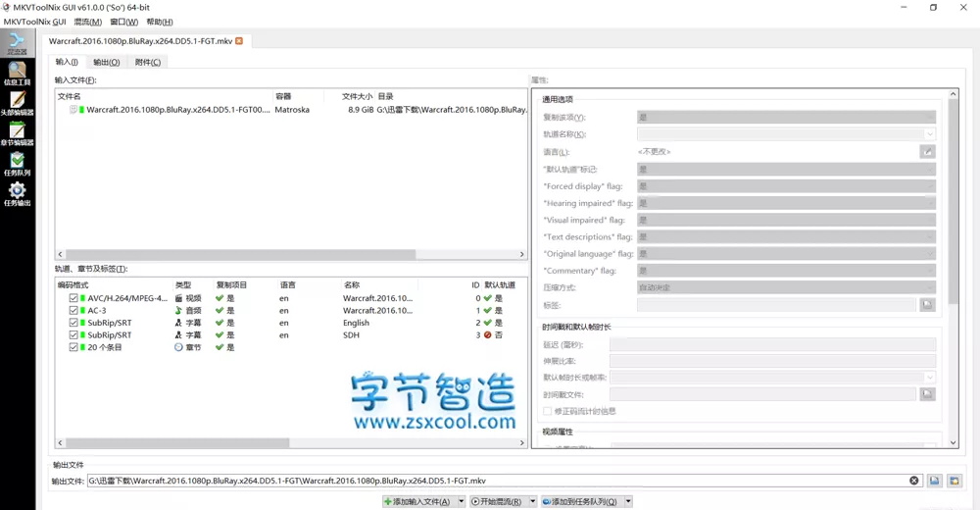Open the Forced display flag dropdown
Viewport: 980px width, 510px height.
pos(786,185)
